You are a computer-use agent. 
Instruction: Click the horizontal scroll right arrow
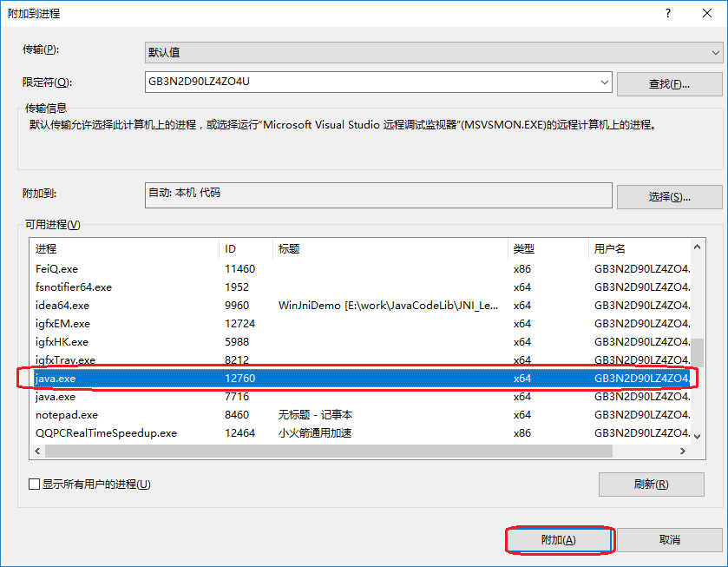pyautogui.click(x=683, y=451)
